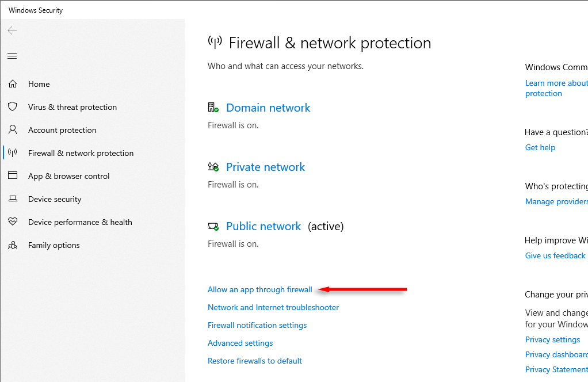
Task: Open Advanced settings link
Action: (240, 343)
